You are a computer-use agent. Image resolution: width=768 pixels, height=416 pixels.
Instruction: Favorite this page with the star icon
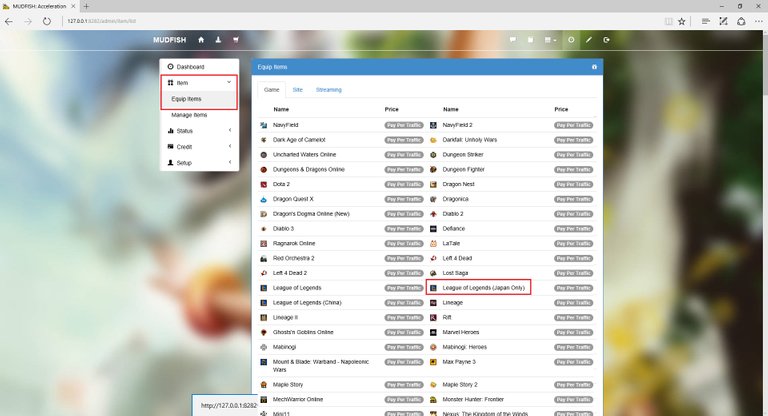[x=681, y=20]
